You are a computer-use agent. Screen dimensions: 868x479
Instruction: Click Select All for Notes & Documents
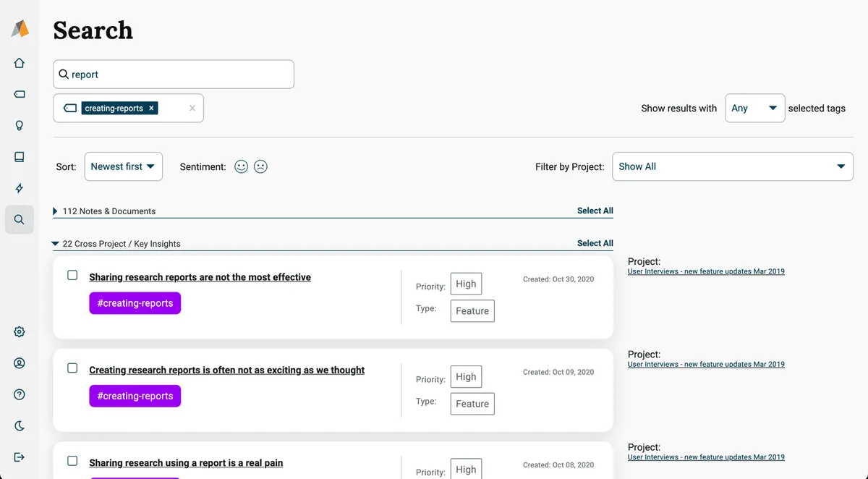[x=595, y=211]
